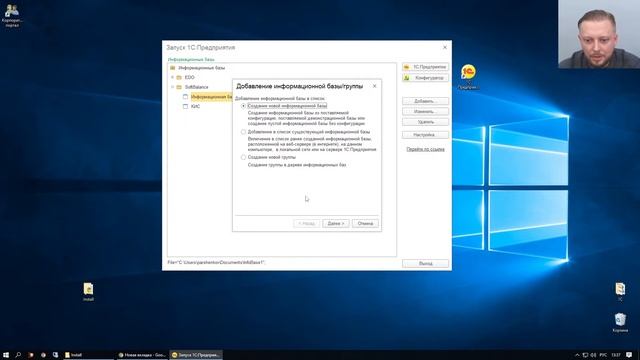The height and width of the screenshot is (360, 640).
Task: Switch to Install folder taskbar window
Action: (88, 355)
